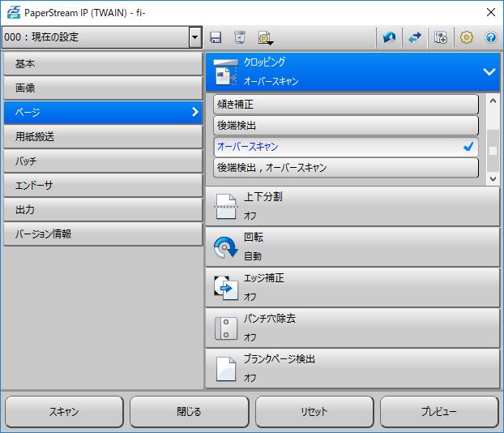Click the エッジ補正 icon

click(225, 288)
